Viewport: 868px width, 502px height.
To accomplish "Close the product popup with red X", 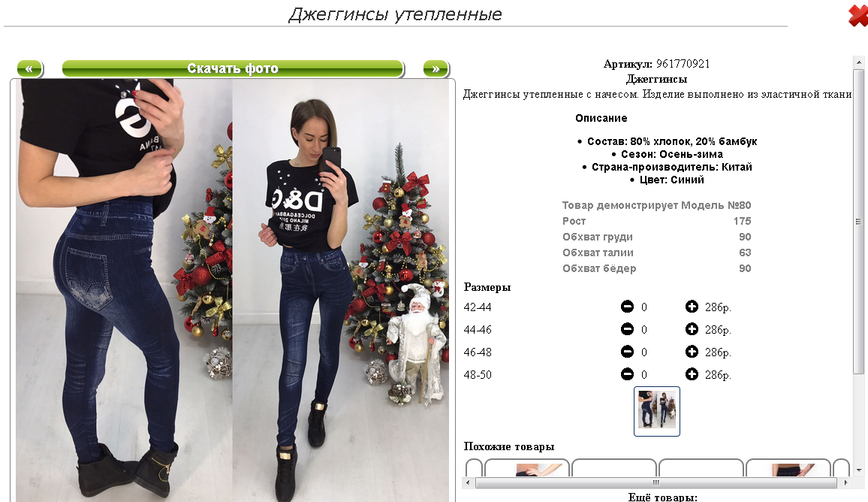I will [858, 16].
